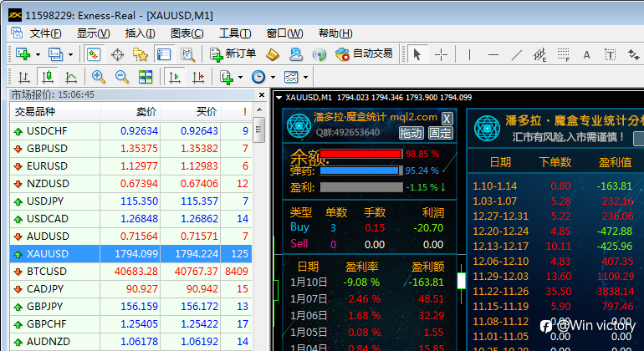This screenshot has height=351, width=644.
Task: Open the Strategy Tester magnifier icon
Action: pos(187,54)
